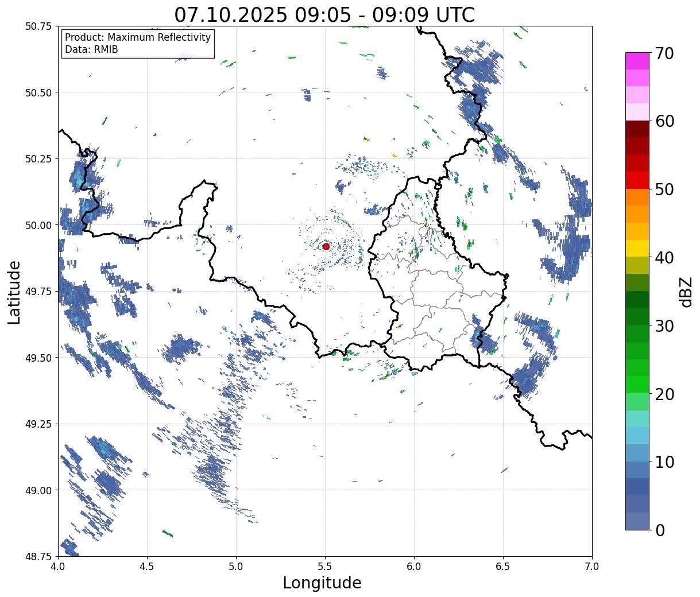Click the 'dBZ' colorbar label
Screen dimensions: 700x597
[686, 291]
